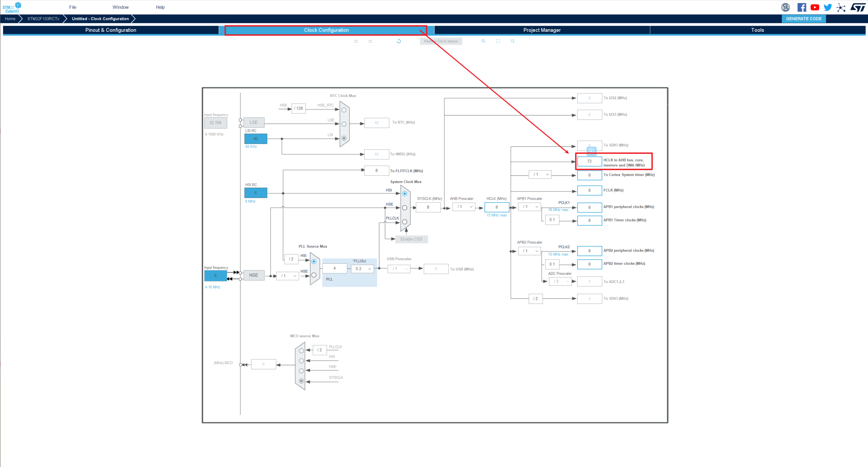Image resolution: width=868 pixels, height=467 pixels.
Task: Zoom out of the clock diagram
Action: 513,41
